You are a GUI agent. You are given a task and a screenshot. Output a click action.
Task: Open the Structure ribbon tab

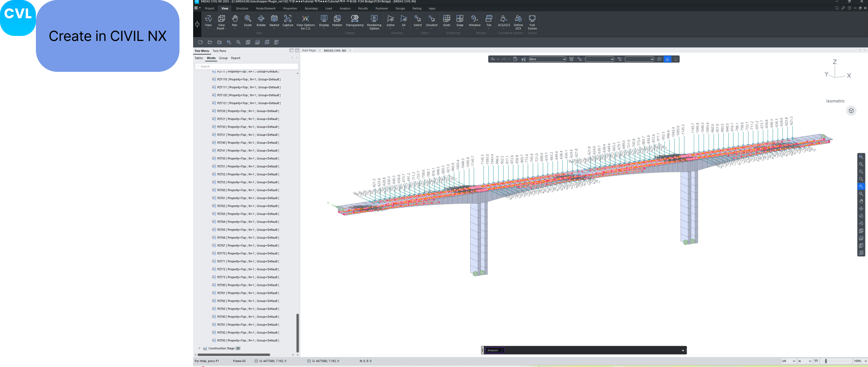click(x=242, y=8)
